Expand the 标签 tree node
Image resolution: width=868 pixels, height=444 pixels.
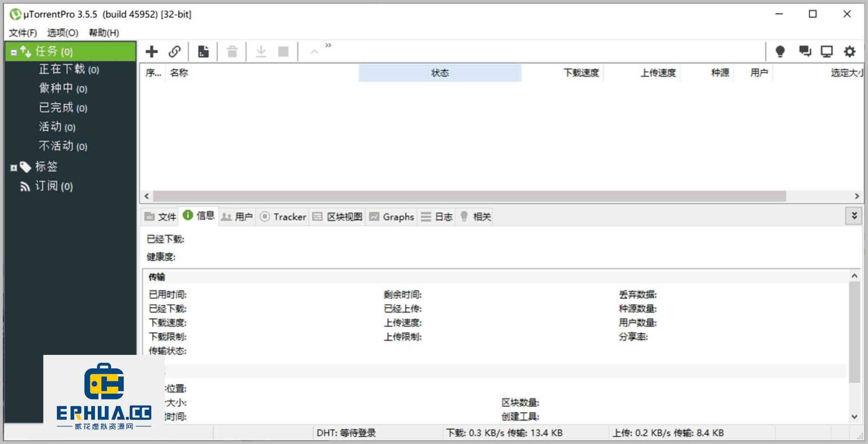[14, 167]
